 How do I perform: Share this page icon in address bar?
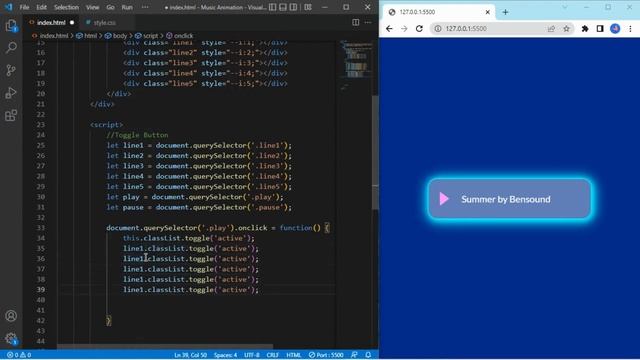point(551,29)
